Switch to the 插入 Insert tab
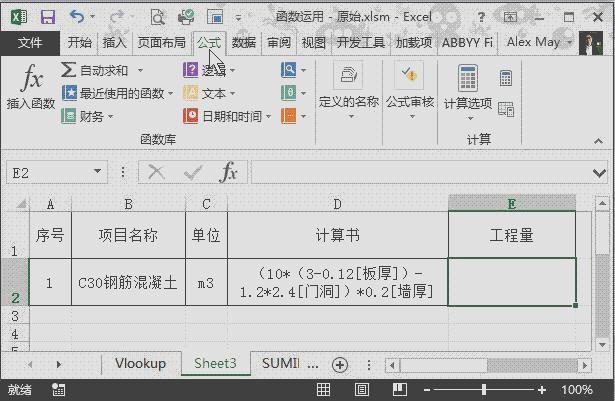 114,42
